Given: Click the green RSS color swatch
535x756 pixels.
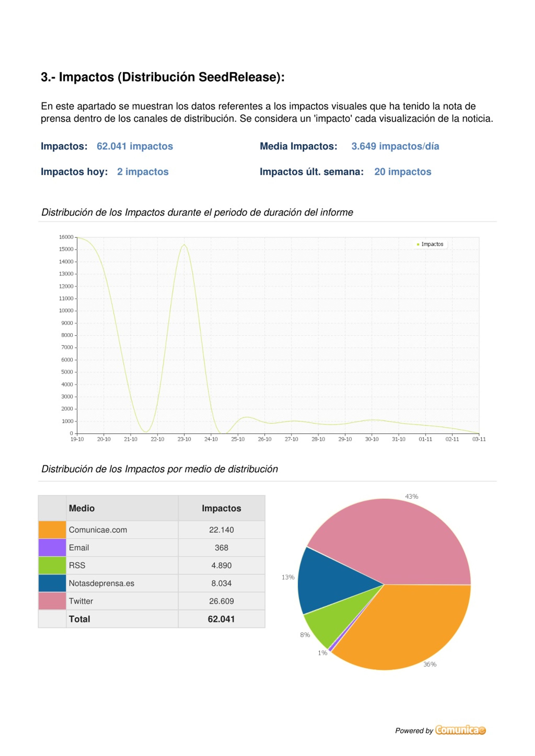Looking at the screenshot, I should [x=52, y=565].
